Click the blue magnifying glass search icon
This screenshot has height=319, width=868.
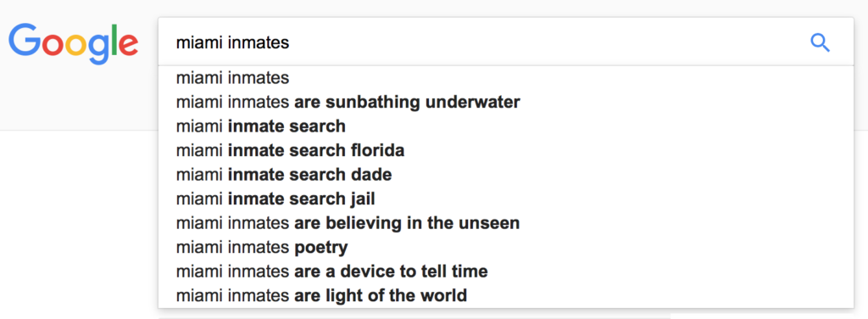click(x=820, y=42)
